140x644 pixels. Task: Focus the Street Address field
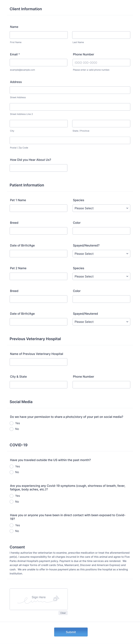pos(70,90)
